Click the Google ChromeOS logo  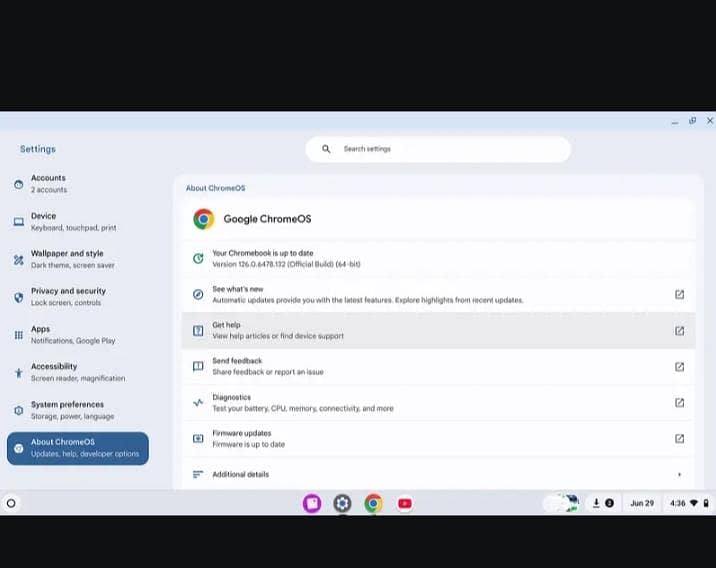204,219
